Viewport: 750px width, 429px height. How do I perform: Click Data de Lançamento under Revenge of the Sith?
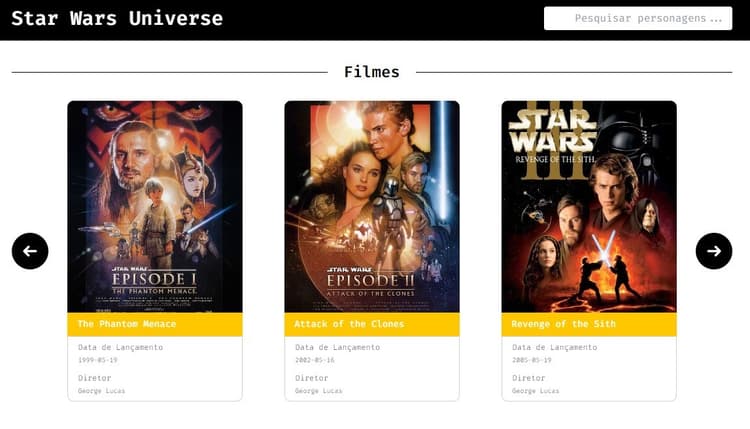[555, 347]
